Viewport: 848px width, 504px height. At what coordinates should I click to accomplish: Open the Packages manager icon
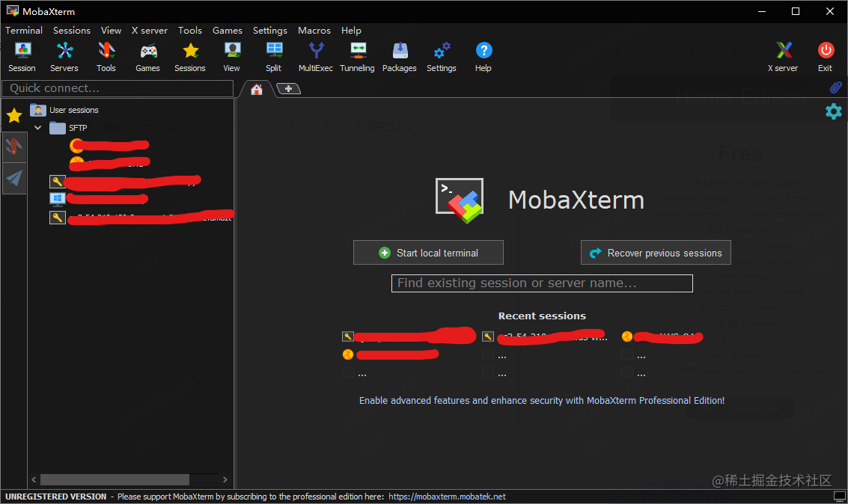pos(399,56)
